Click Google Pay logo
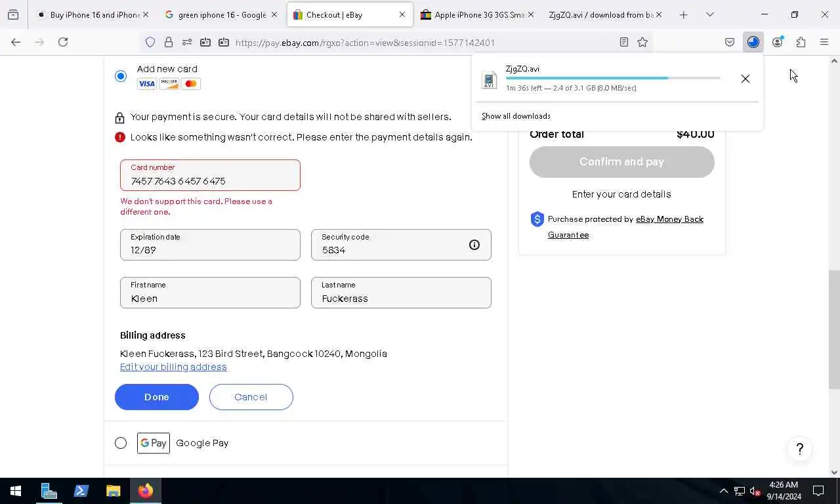840x504 pixels. coord(154,443)
